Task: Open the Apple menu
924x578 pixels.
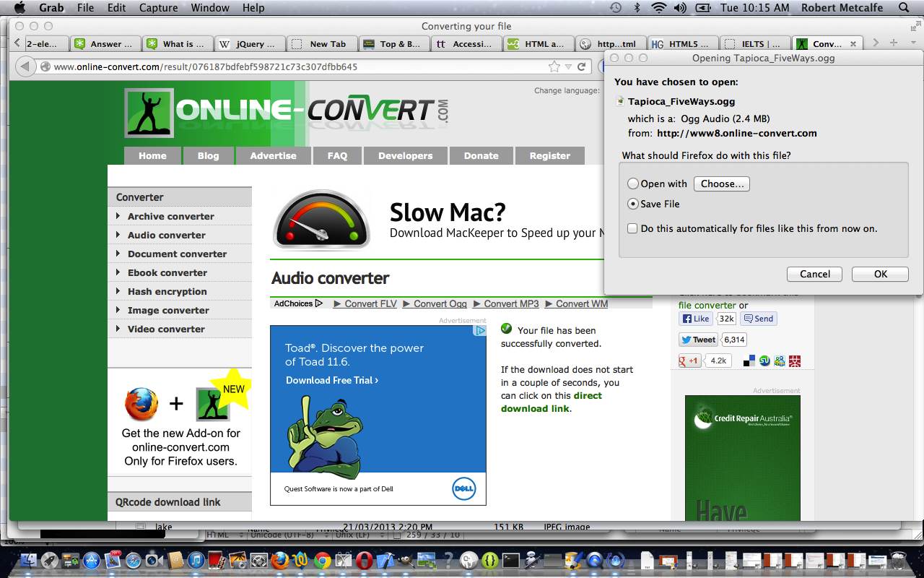Action: [19, 8]
